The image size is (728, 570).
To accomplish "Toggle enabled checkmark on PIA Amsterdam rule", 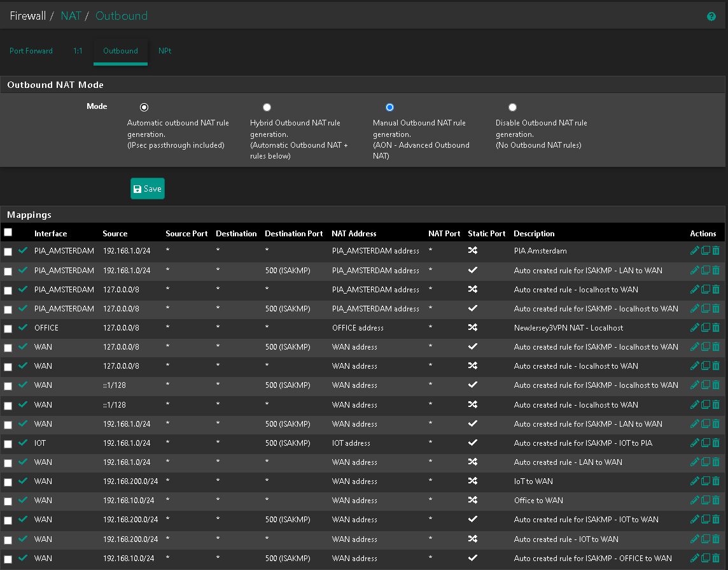I will 23,250.
